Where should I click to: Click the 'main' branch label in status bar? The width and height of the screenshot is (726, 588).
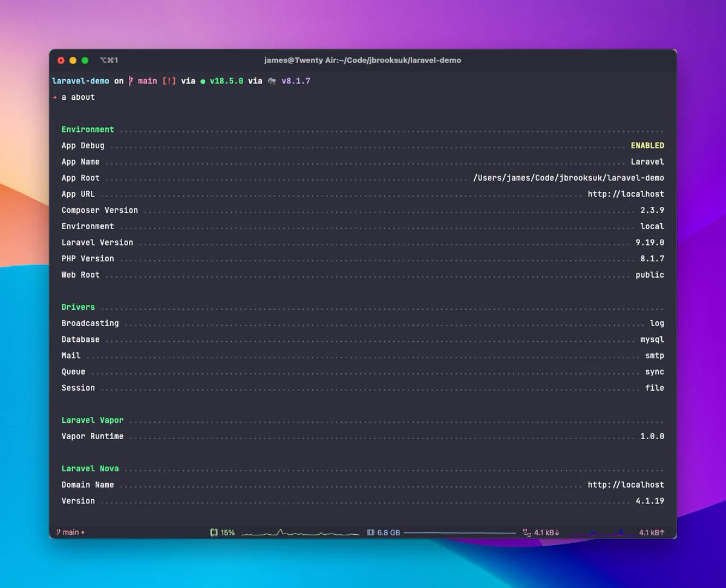point(71,532)
